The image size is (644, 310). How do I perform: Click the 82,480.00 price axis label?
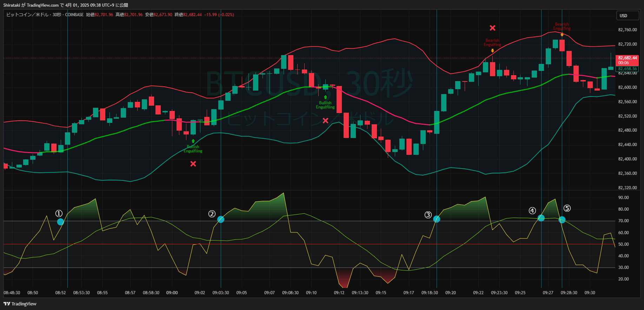[x=628, y=130]
